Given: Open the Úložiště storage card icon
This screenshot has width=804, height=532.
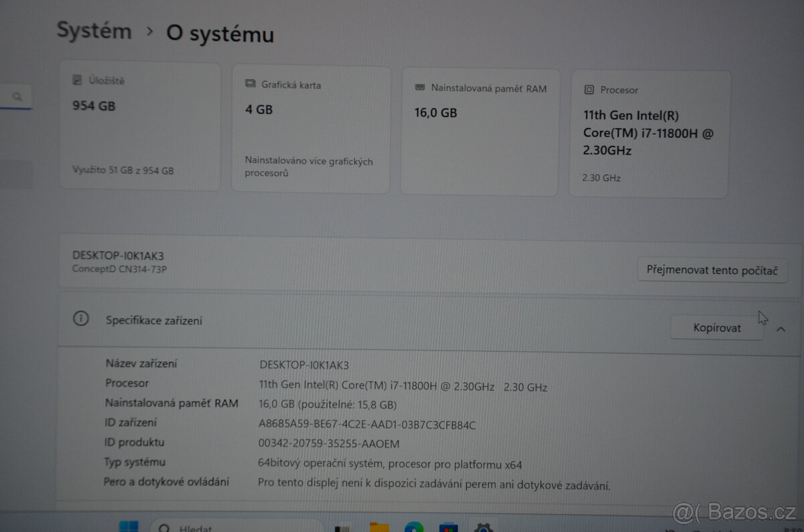Looking at the screenshot, I should (76, 80).
